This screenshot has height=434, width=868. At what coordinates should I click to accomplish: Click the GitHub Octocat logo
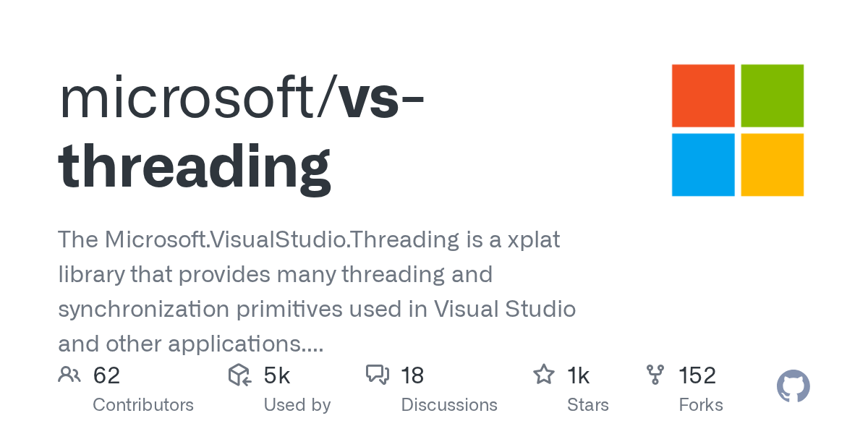coord(793,387)
